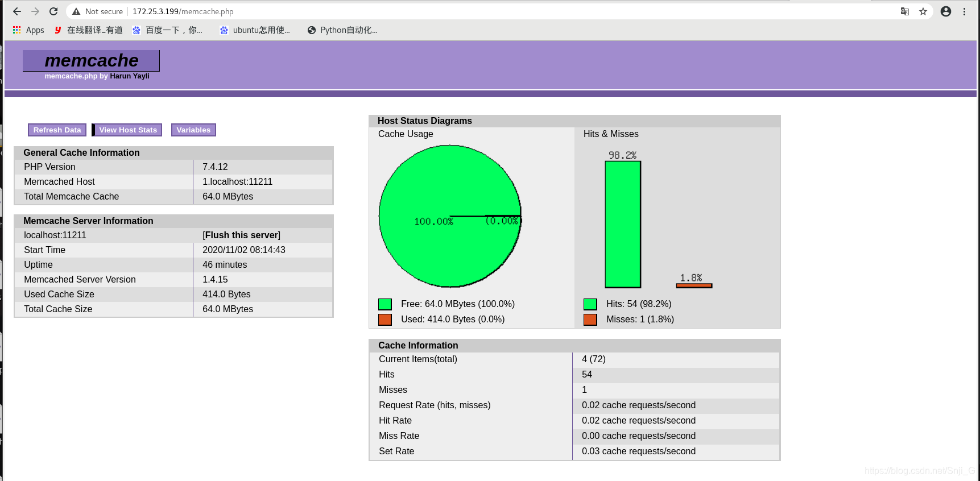Click the Current Items value 4 (72)
This screenshot has width=980, height=481.
coord(594,359)
